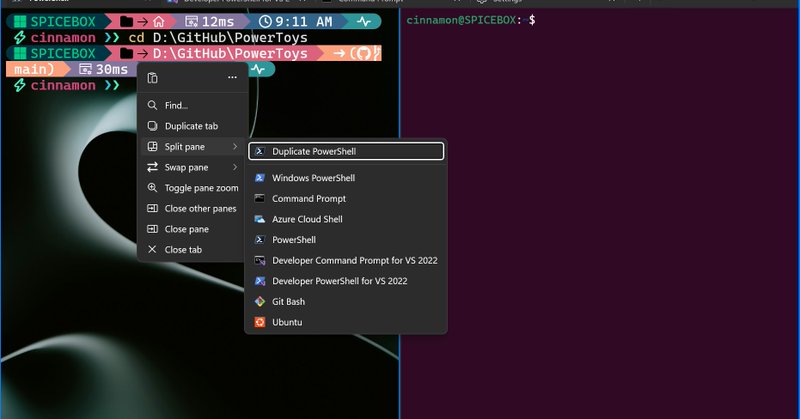
Task: Click the 12ms execution time segment
Action: point(210,21)
